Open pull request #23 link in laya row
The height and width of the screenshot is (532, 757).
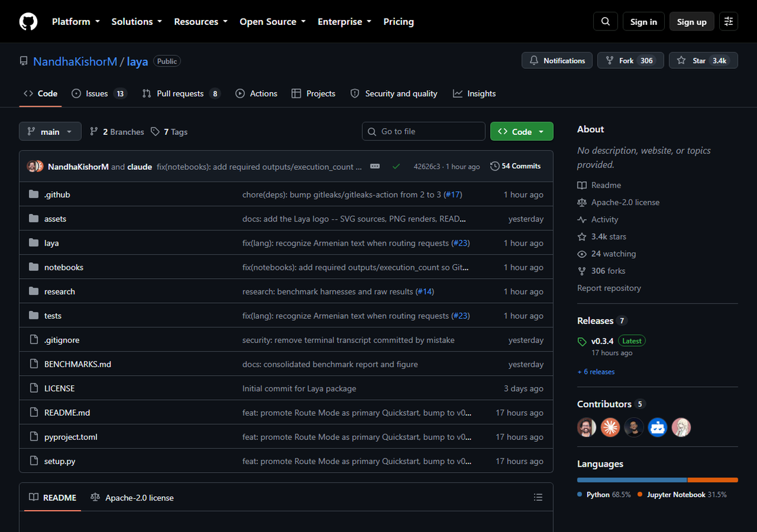[x=460, y=243]
